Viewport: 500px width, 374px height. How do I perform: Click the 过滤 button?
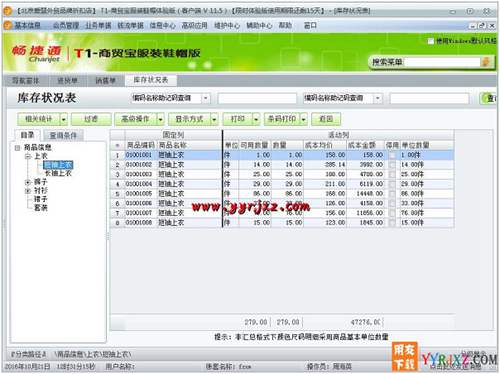point(91,119)
